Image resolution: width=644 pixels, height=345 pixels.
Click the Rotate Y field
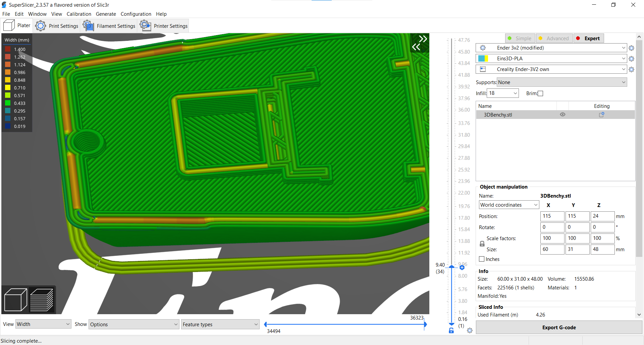tap(577, 227)
